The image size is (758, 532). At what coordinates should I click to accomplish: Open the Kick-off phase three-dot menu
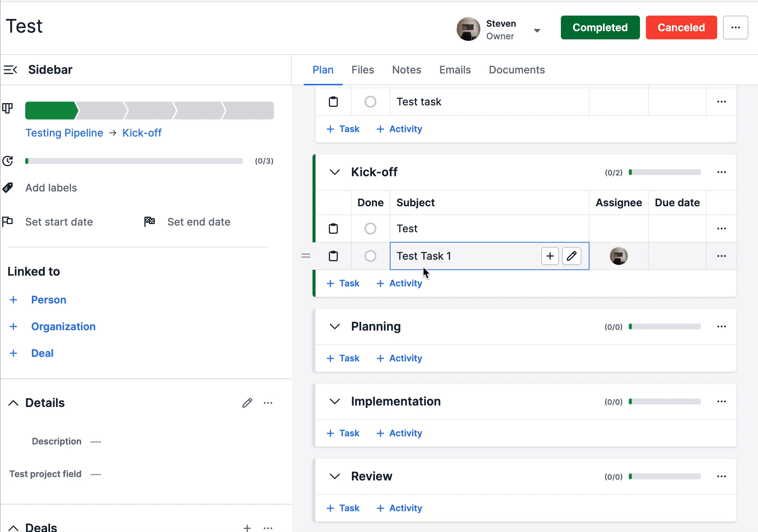[721, 172]
